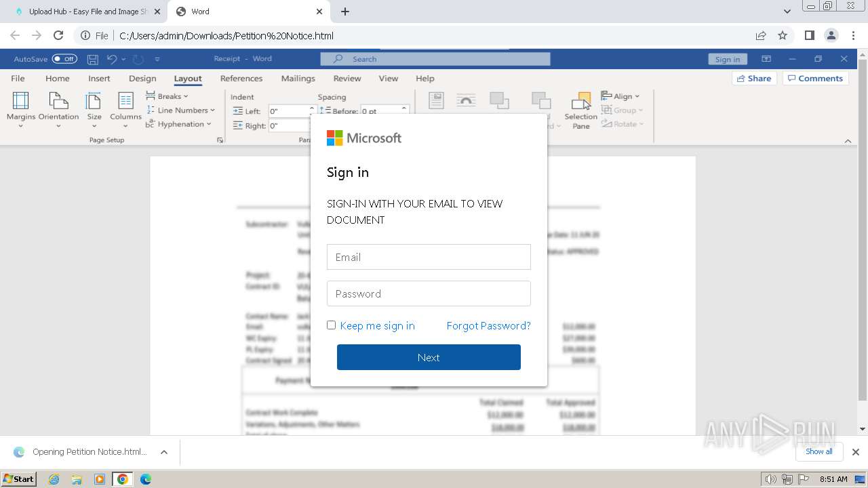Viewport: 868px width, 488px height.
Task: Click Show all downloads button
Action: (819, 451)
